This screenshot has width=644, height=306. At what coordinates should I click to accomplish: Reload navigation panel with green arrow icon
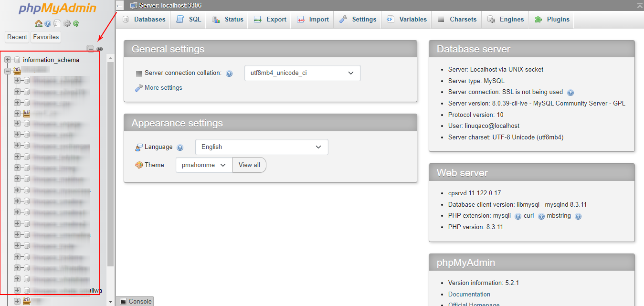click(x=76, y=23)
